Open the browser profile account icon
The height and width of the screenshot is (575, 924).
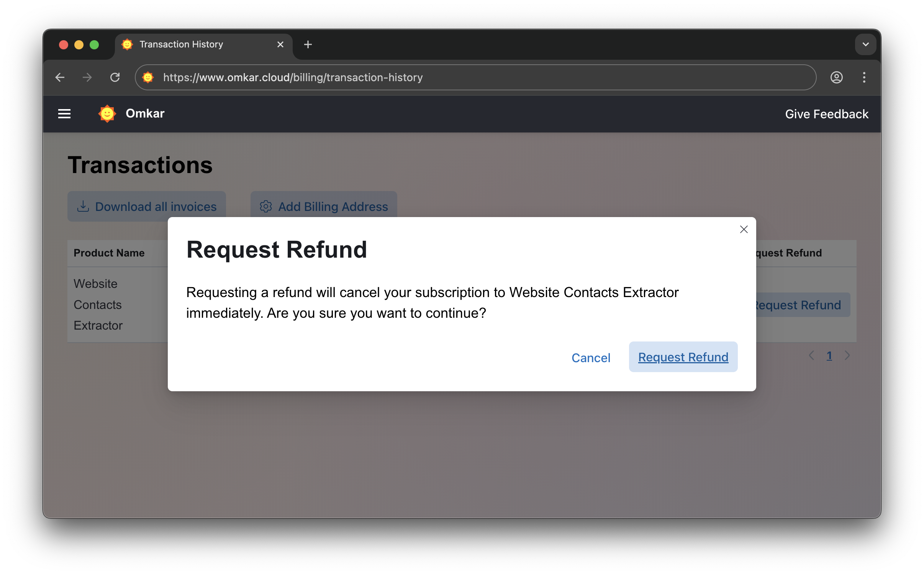tap(837, 77)
